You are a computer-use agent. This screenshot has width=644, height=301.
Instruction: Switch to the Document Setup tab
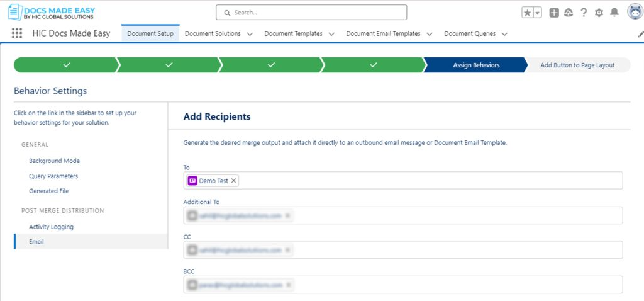150,34
